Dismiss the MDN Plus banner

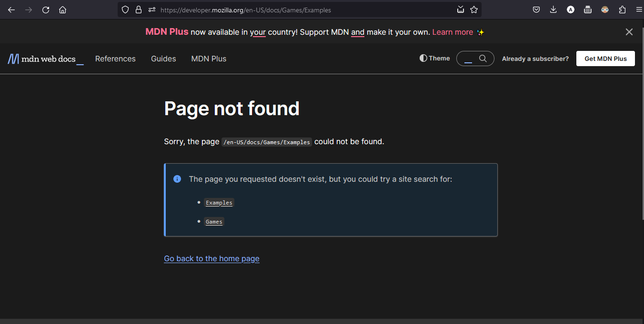[x=629, y=32]
